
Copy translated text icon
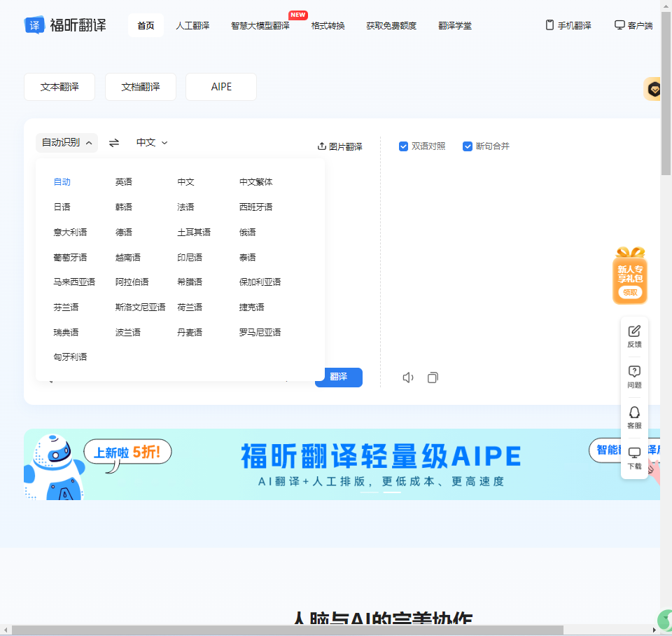coord(433,378)
